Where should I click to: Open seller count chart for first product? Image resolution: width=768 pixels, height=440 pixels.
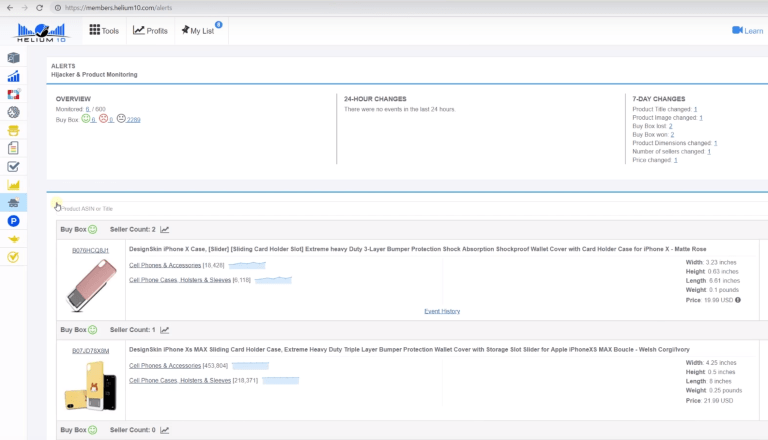165,229
